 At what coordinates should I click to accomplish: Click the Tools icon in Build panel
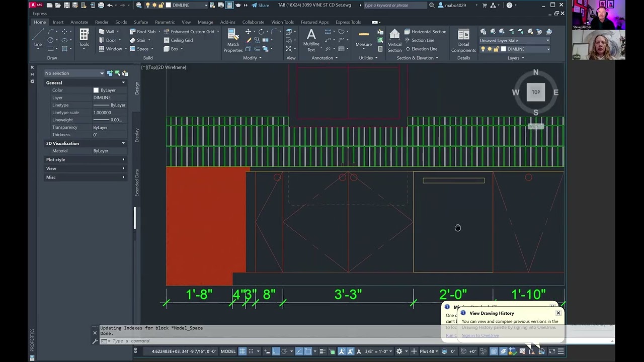click(x=84, y=38)
